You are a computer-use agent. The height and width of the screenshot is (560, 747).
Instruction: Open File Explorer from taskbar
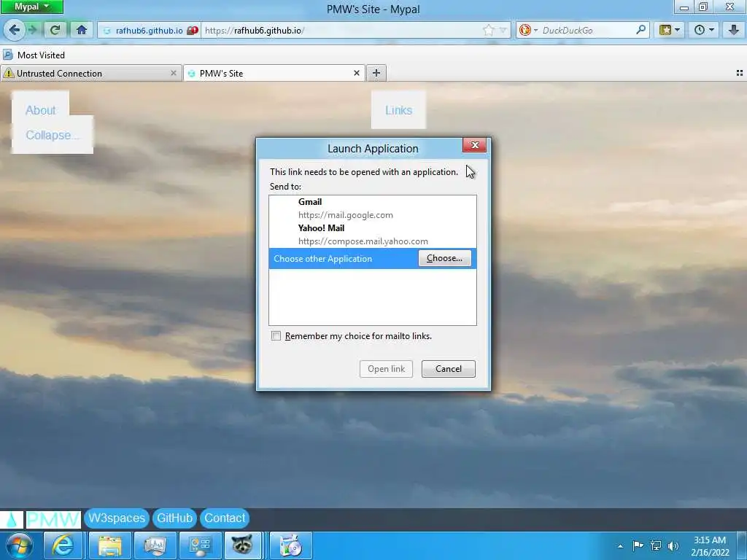(x=109, y=545)
